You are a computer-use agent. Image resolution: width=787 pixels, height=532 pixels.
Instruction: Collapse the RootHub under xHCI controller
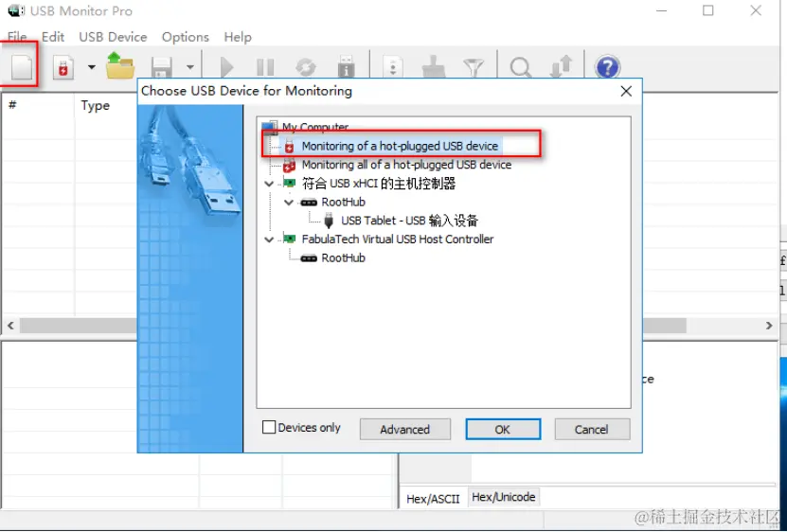289,203
